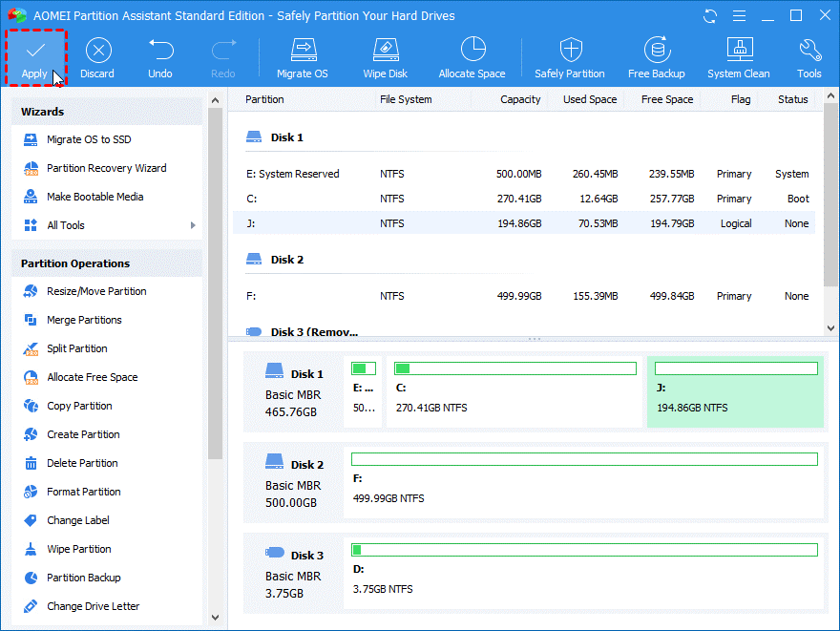Expand the All Tools submenu

click(x=193, y=225)
